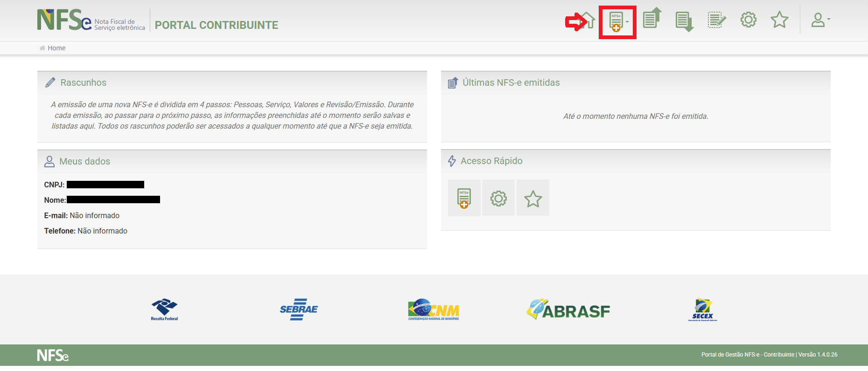
Task: Click new NFS-e icon under Acesso Rápido
Action: [x=464, y=198]
